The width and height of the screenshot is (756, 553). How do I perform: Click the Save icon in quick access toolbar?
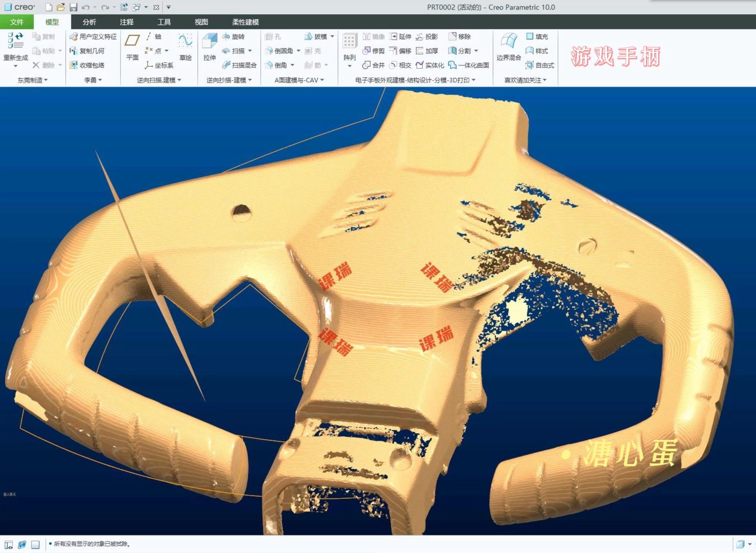(x=73, y=7)
